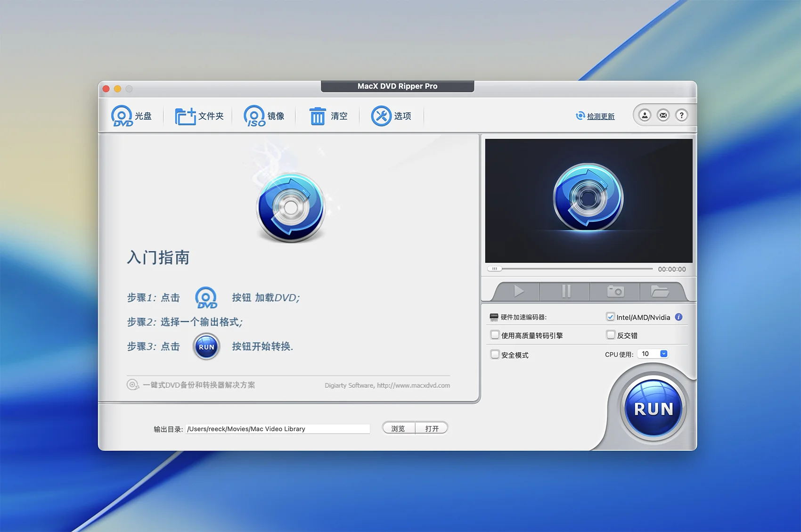This screenshot has width=801, height=532.
Task: Enable safe mode (安全模式) checkbox
Action: 495,354
